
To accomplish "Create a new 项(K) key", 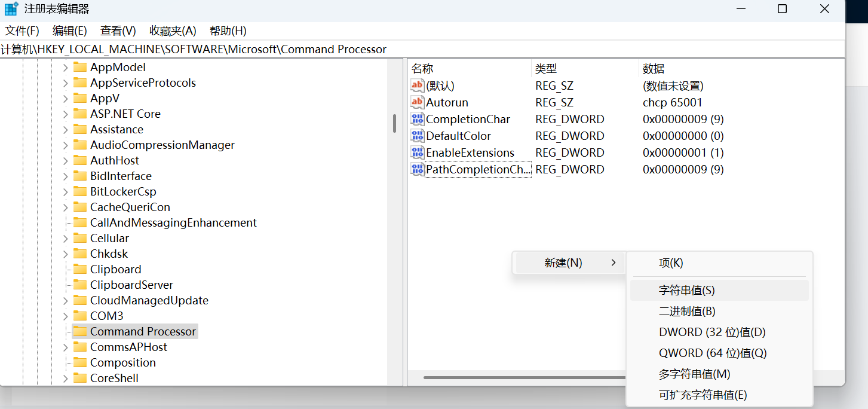I will 719,263.
